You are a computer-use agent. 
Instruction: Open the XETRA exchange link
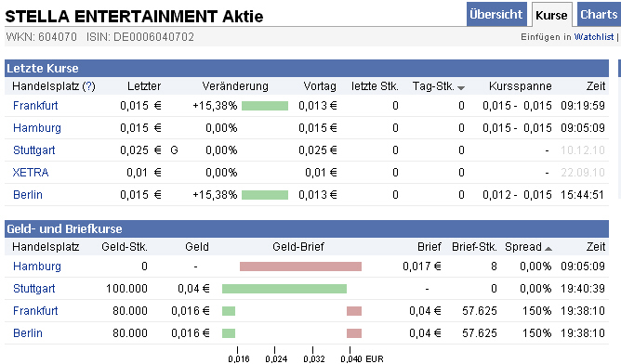coord(31,173)
